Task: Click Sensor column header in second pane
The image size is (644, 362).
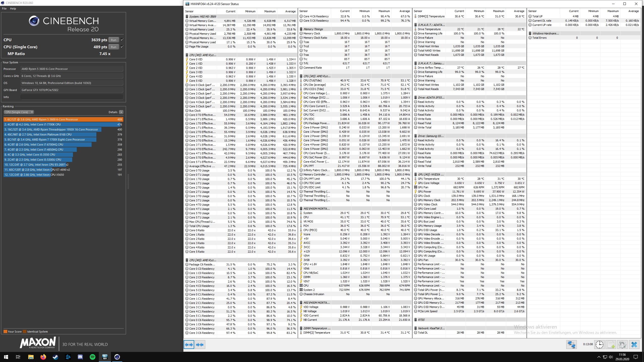Action: point(303,11)
